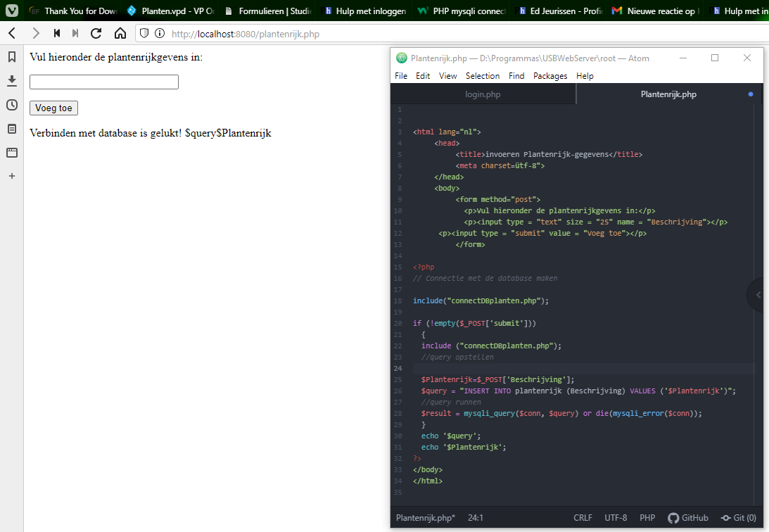Click the Vivaldi menu logo icon

click(x=12, y=11)
